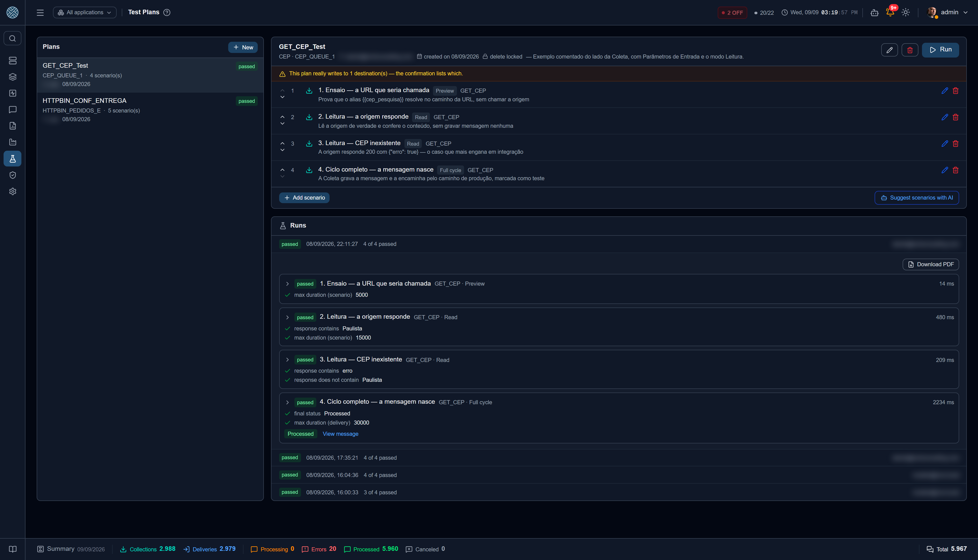This screenshot has height=560, width=978.
Task: Toggle the hamburger menu button
Action: [x=40, y=12]
